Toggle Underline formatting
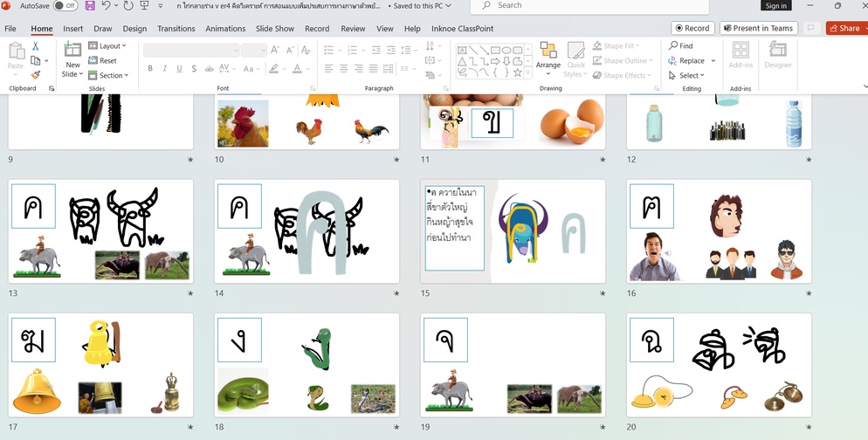 pos(179,69)
